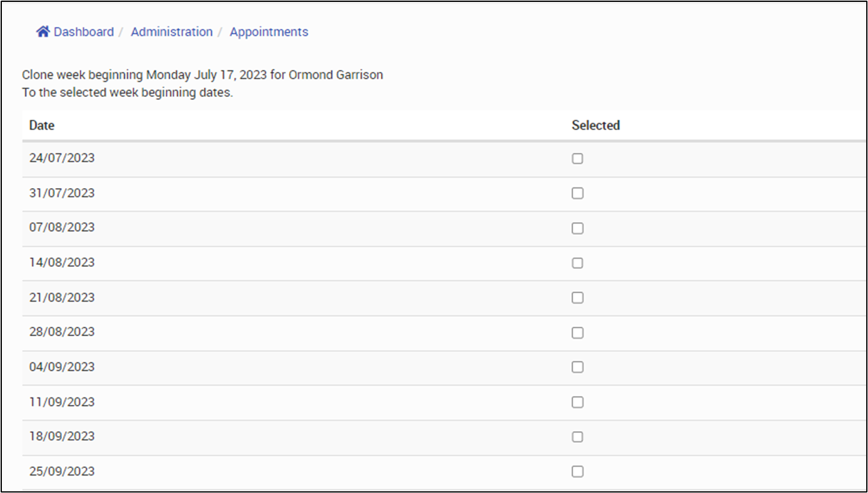The height and width of the screenshot is (493, 868).
Task: Check the box for 11/09/2023
Action: (x=577, y=402)
